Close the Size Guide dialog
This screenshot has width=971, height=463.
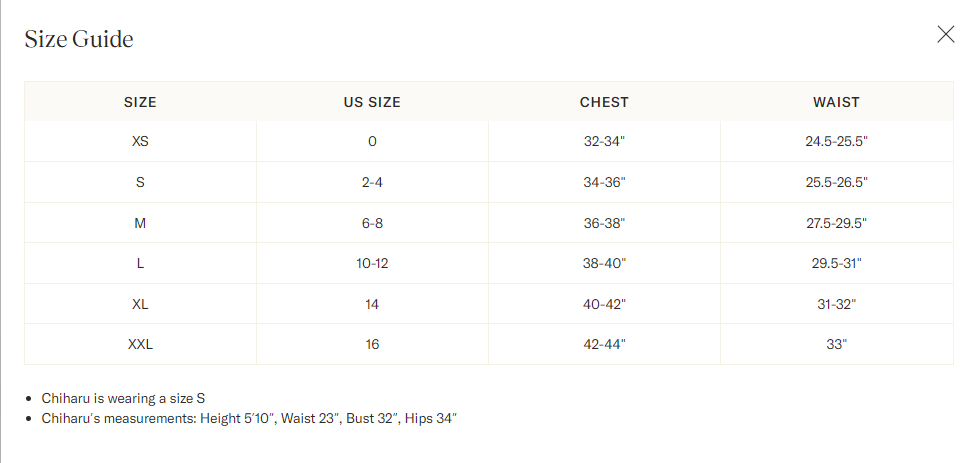click(x=945, y=34)
